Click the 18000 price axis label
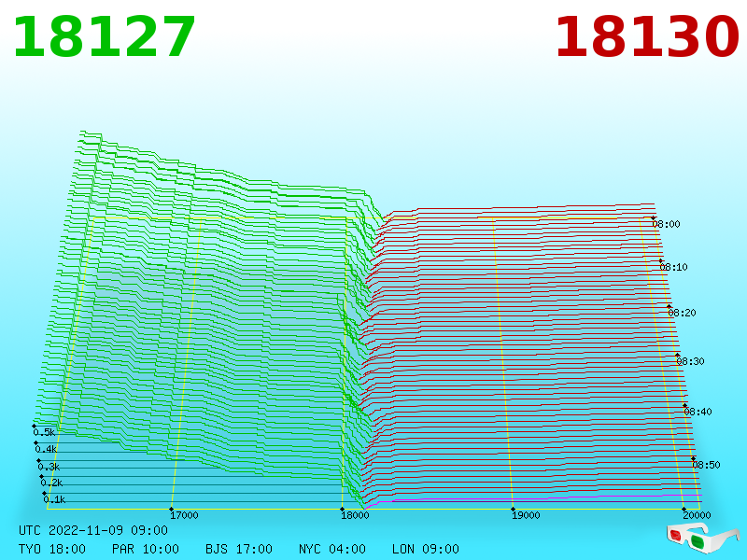The height and width of the screenshot is (560, 747). click(355, 515)
